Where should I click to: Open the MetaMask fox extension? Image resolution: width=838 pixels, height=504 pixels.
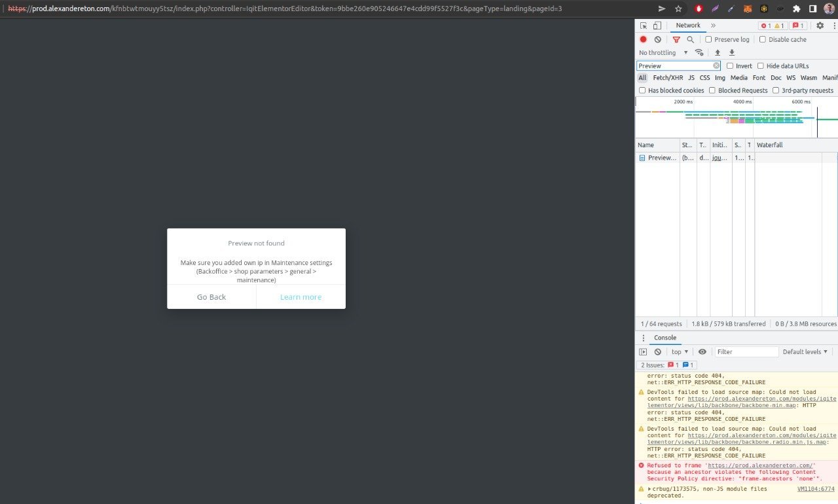(x=748, y=9)
